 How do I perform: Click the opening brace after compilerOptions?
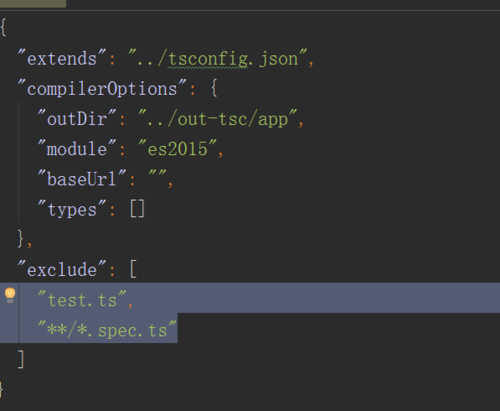pyautogui.click(x=214, y=88)
